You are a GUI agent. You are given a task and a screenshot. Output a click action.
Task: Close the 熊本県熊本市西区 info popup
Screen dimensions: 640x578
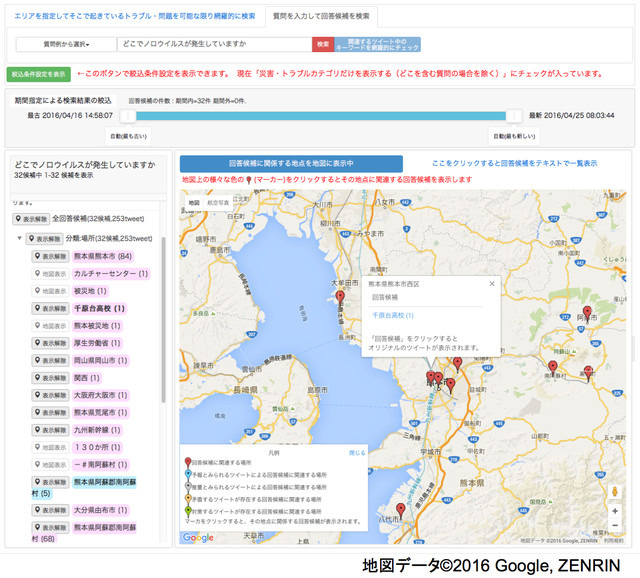(491, 284)
